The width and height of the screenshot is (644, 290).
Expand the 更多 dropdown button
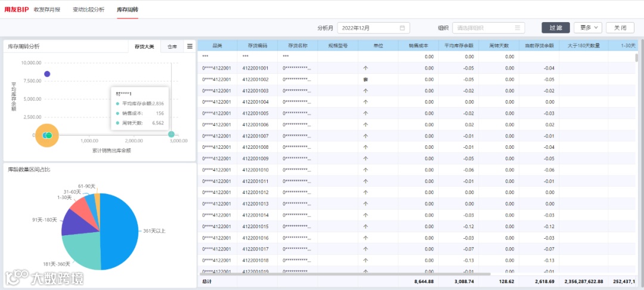[x=588, y=28]
